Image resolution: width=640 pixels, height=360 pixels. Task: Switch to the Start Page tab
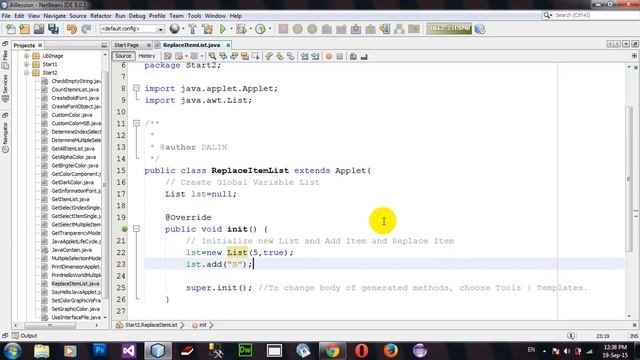click(x=127, y=45)
